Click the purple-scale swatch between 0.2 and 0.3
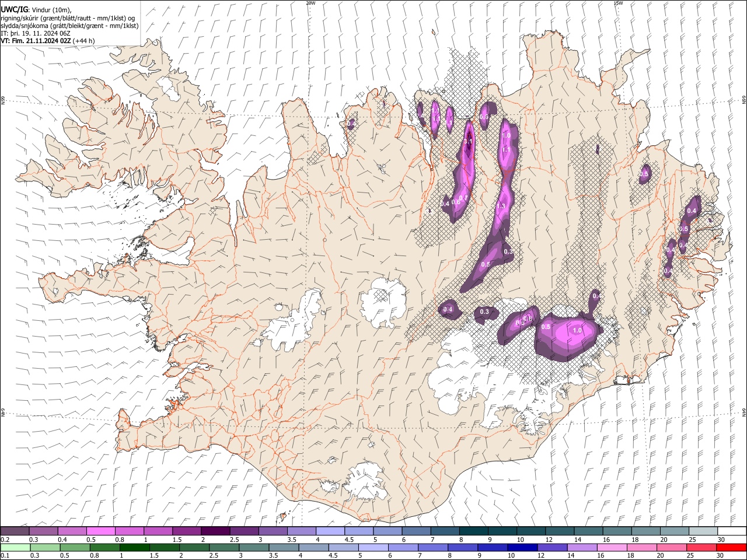This screenshot has height=560, width=747. pos(15,531)
